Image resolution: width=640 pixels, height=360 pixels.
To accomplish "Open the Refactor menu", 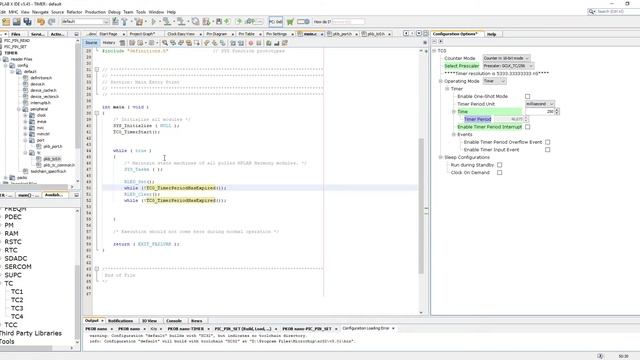I will (x=74, y=12).
